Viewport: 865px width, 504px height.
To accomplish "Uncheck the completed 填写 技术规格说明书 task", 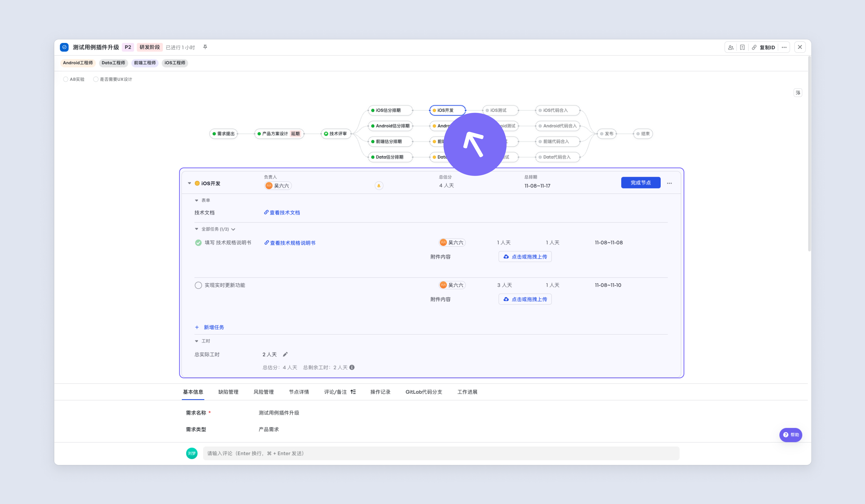I will tap(198, 243).
